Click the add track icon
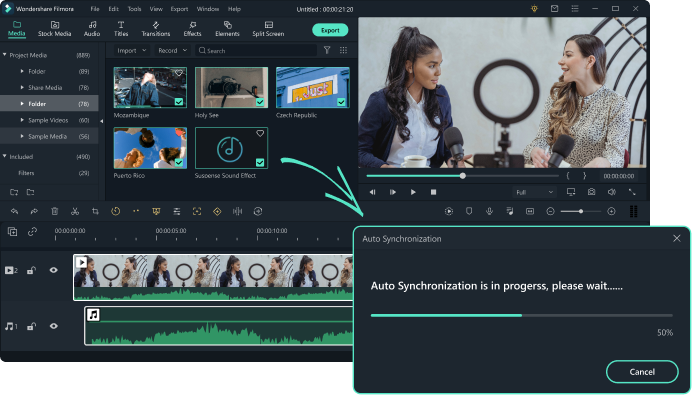Viewport: 692px width, 395px height. pyautogui.click(x=12, y=232)
